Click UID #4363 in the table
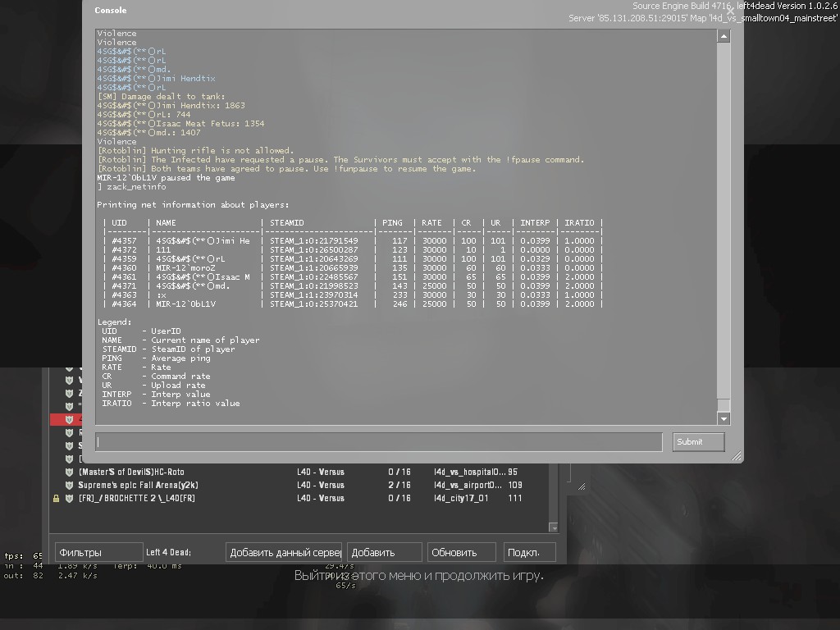Screen dimensions: 840x630 coord(124,294)
